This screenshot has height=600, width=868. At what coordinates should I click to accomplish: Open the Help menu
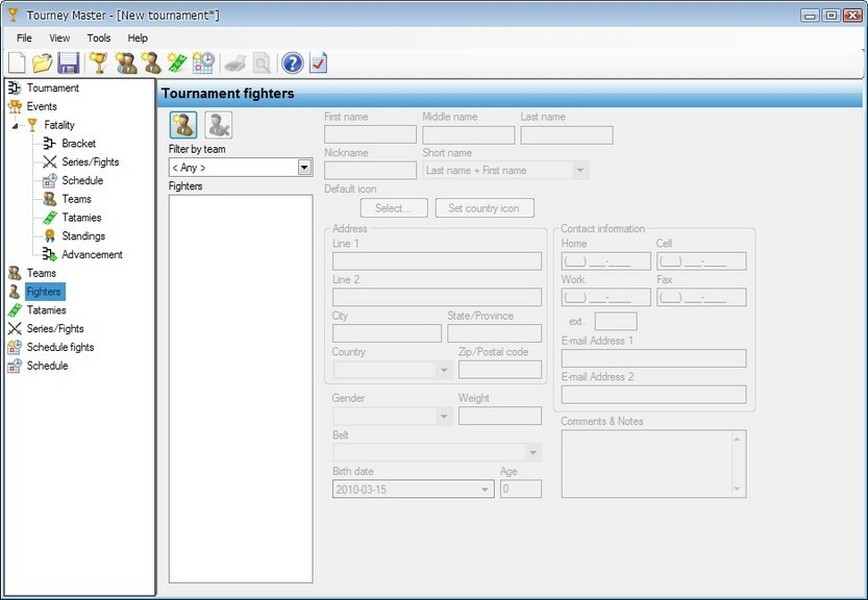coord(137,38)
